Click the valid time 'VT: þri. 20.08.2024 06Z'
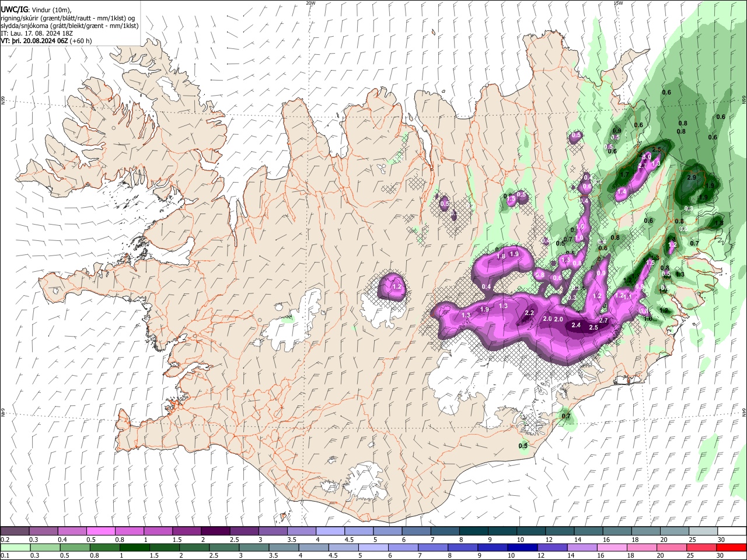 click(x=34, y=41)
